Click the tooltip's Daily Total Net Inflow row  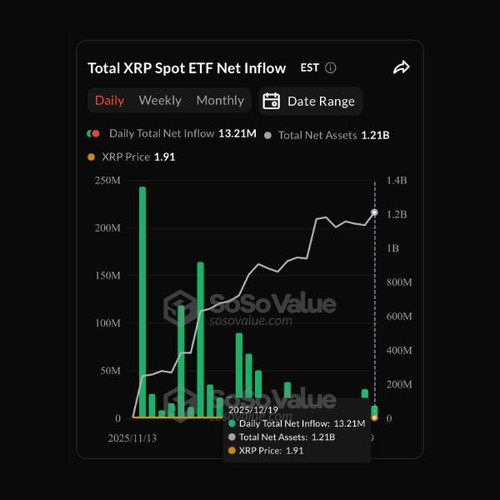pyautogui.click(x=297, y=424)
